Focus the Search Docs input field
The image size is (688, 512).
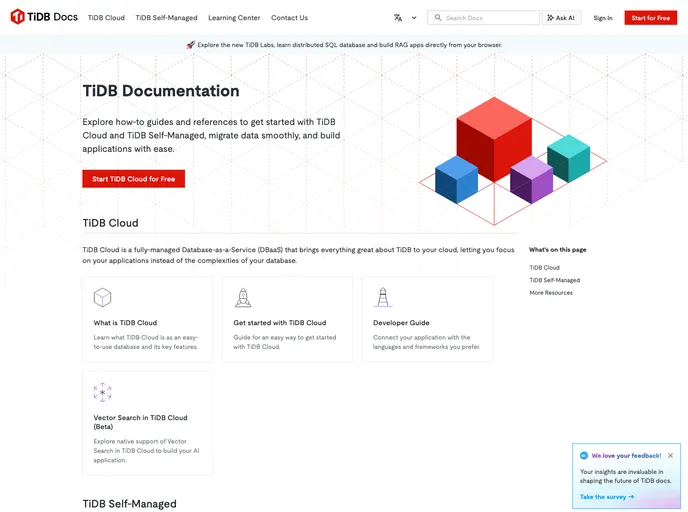(x=484, y=18)
